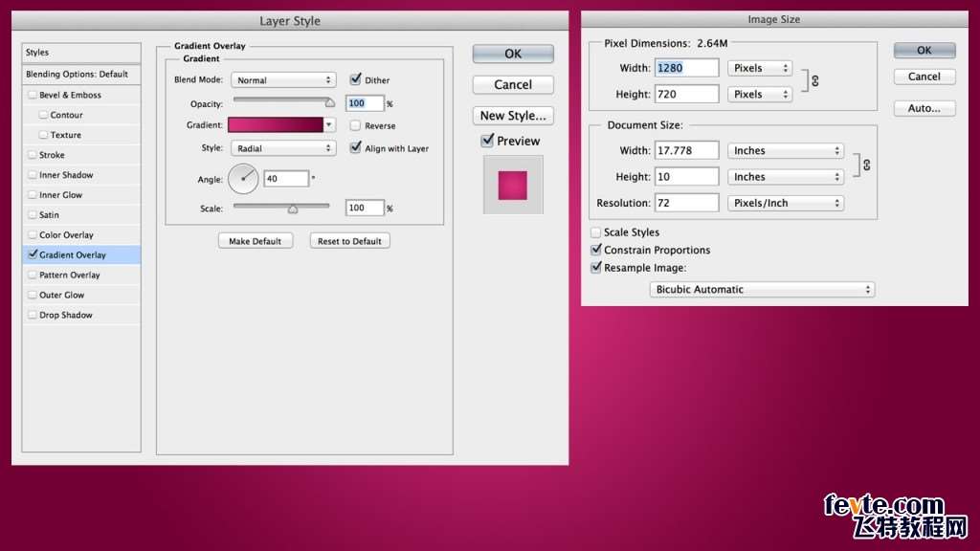980x551 pixels.
Task: Select Drop Shadow in the styles list
Action: (x=66, y=315)
